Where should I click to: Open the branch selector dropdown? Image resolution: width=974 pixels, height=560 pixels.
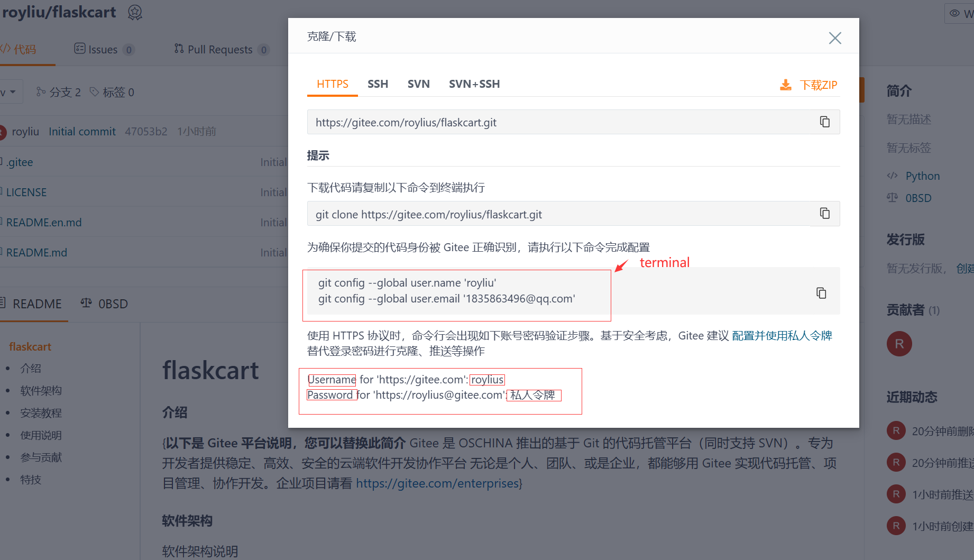coord(11,92)
